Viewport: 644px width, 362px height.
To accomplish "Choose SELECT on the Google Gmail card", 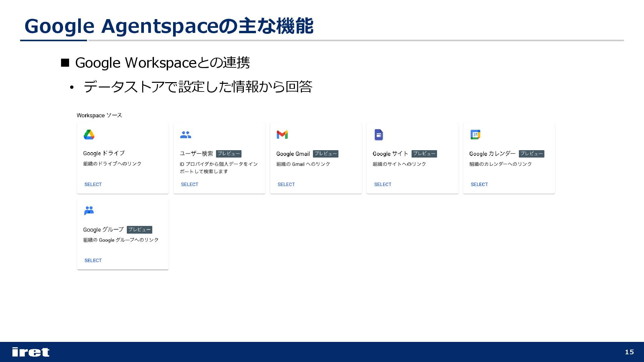I will [286, 184].
